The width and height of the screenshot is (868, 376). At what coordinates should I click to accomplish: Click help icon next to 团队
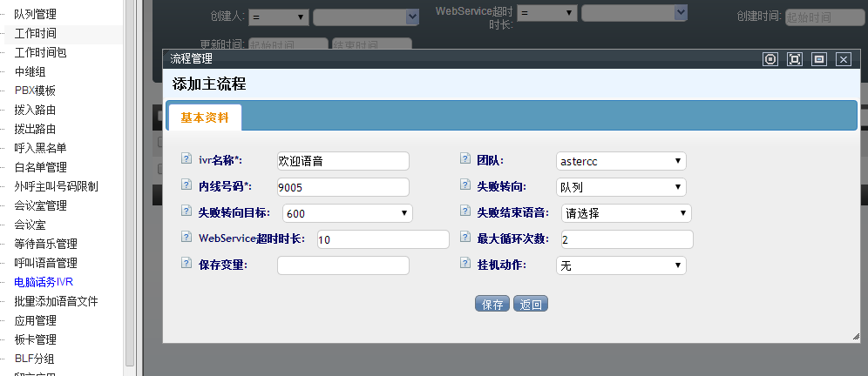coord(465,159)
